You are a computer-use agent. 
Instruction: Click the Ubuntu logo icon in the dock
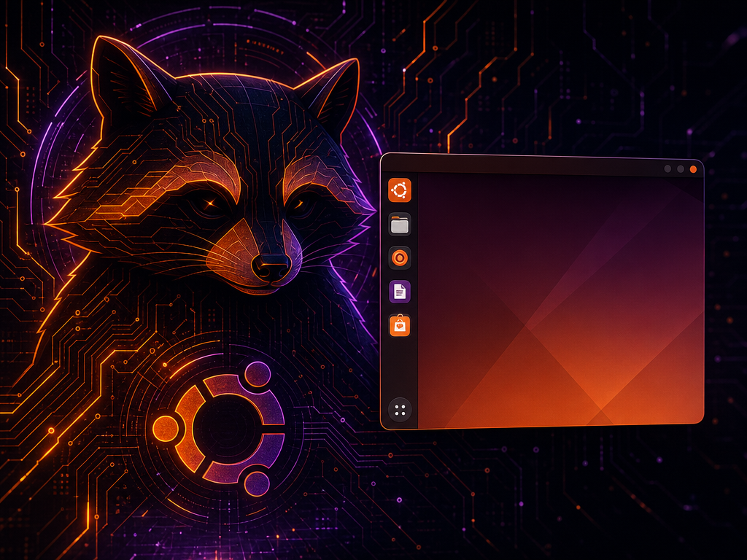(399, 190)
